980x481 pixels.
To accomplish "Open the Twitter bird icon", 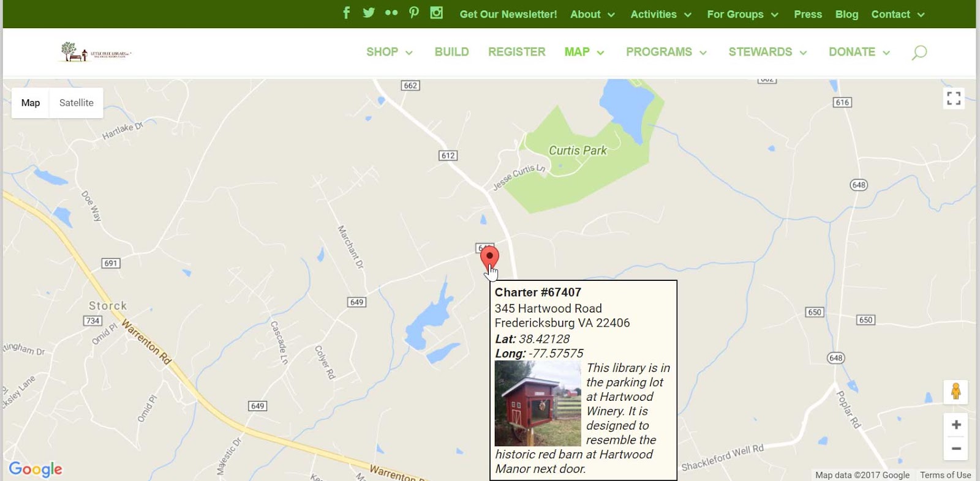I will 369,13.
